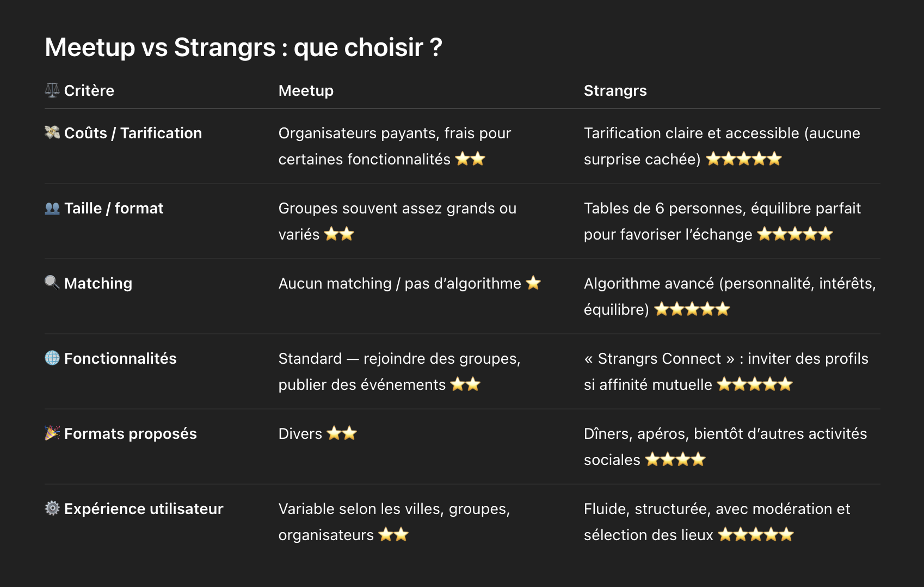Image resolution: width=924 pixels, height=587 pixels.
Task: Select the Meetup column header
Action: click(x=306, y=90)
